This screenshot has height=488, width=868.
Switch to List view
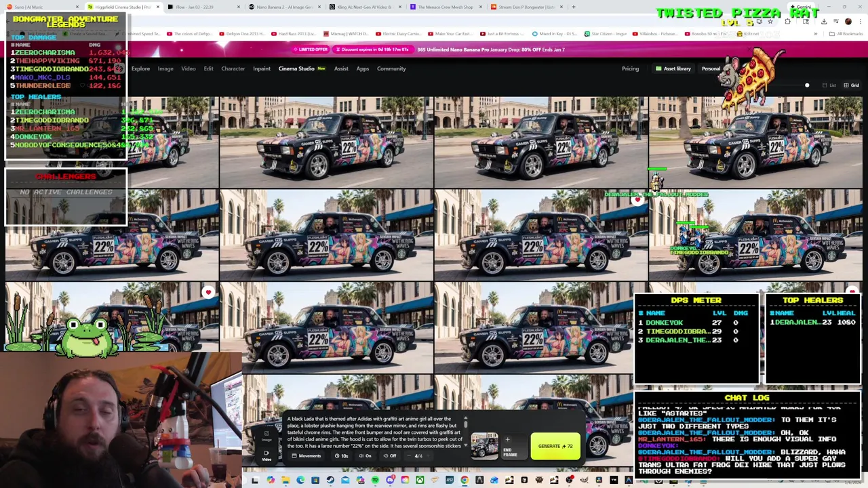(x=829, y=85)
